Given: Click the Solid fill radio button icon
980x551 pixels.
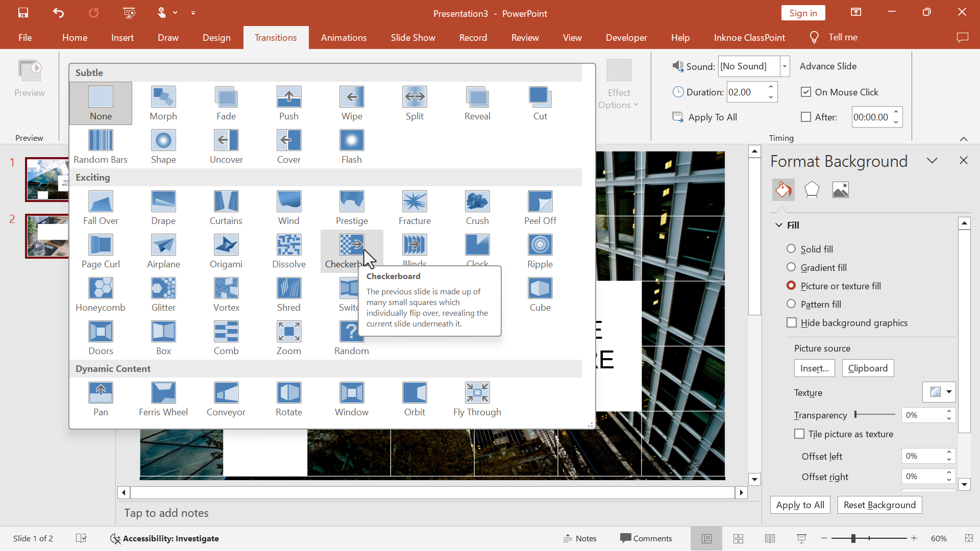Looking at the screenshot, I should 791,248.
